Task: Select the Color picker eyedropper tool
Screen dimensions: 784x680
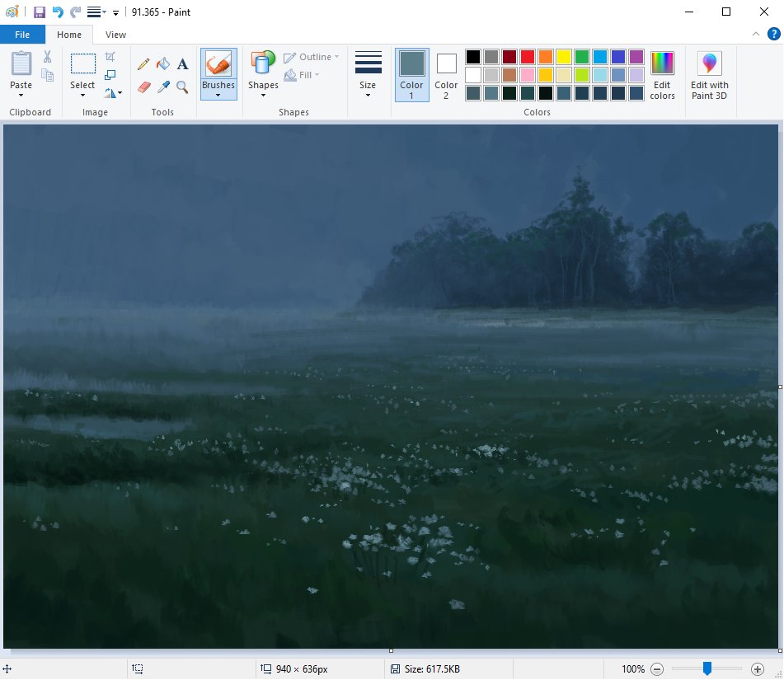Action: tap(163, 87)
